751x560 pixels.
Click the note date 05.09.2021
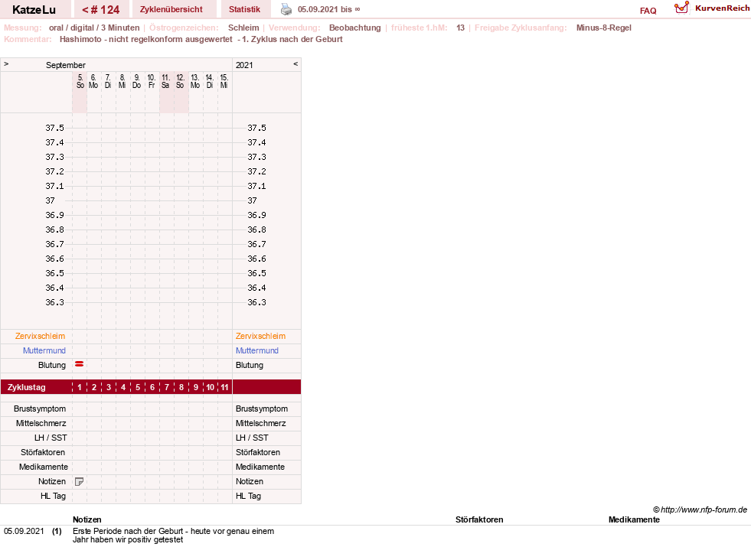pyautogui.click(x=24, y=531)
